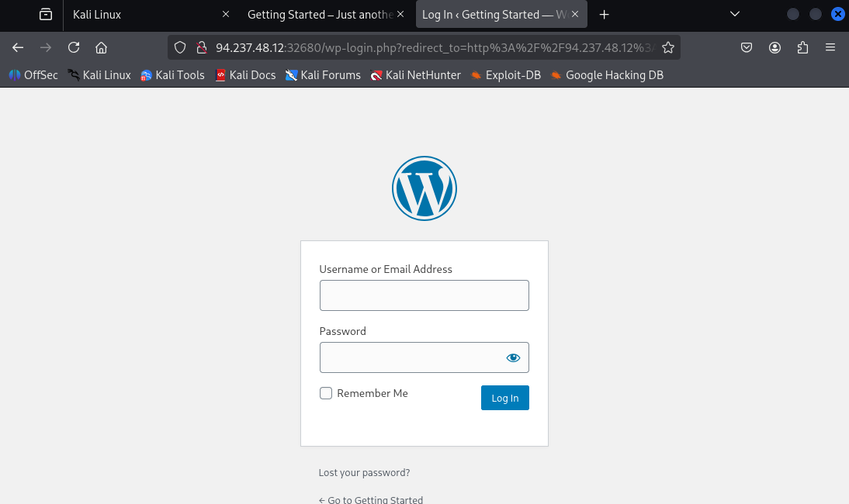Image resolution: width=849 pixels, height=504 pixels.
Task: Open the browser home page
Action: [101, 47]
